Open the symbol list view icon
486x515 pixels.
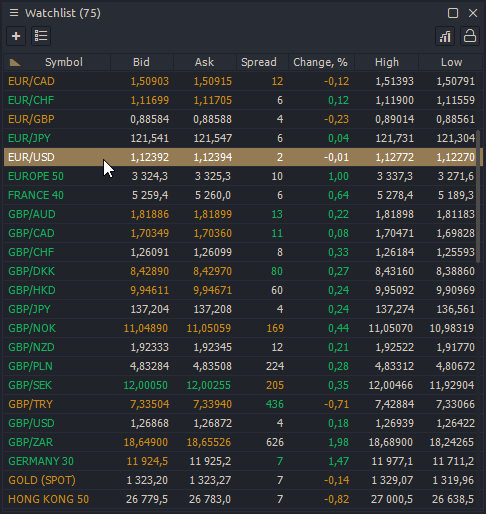[41, 36]
